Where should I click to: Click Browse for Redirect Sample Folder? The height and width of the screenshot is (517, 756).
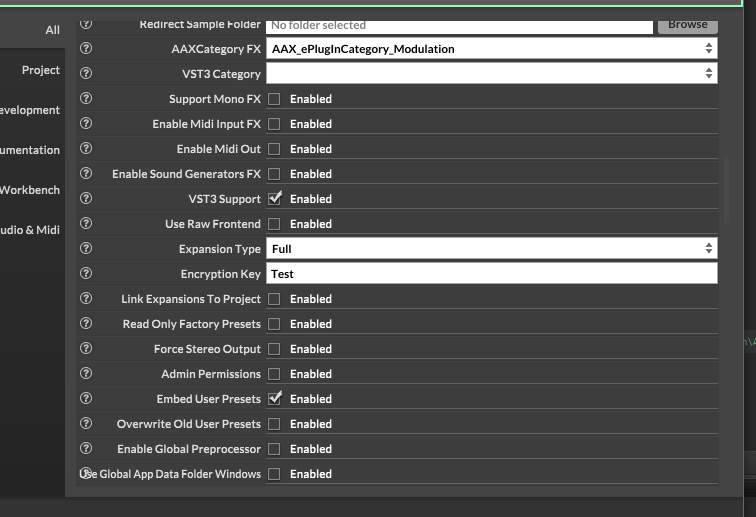coord(687,25)
